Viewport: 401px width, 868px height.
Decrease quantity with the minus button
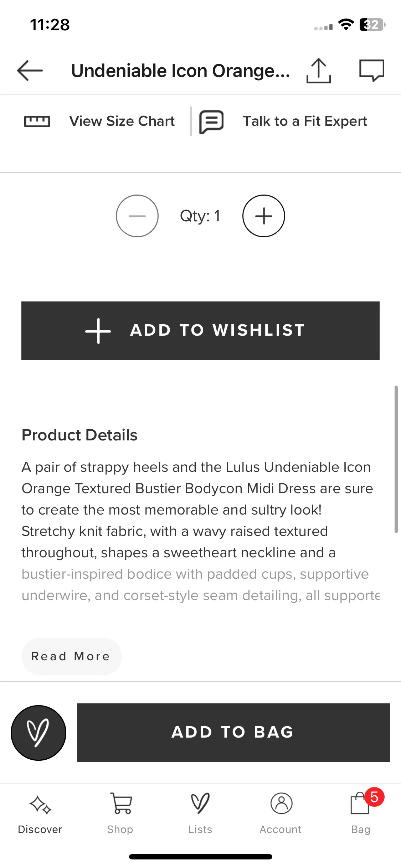tap(137, 216)
